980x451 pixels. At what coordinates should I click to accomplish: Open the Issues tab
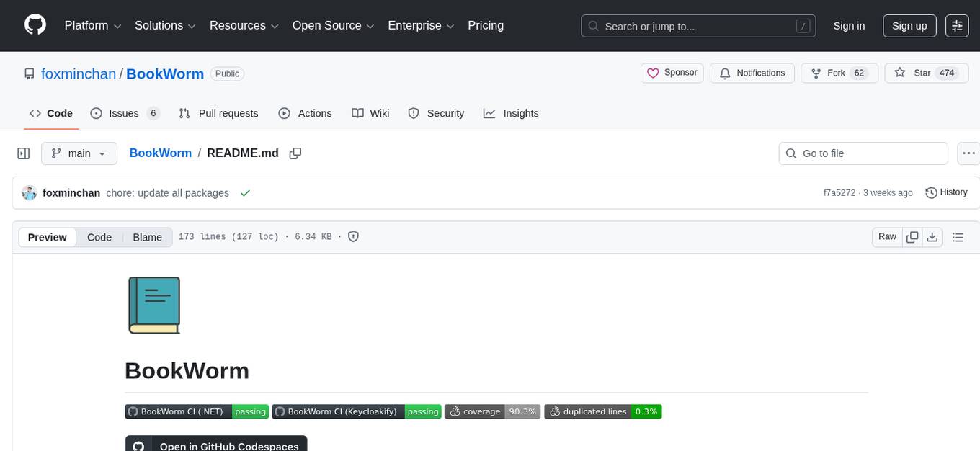125,113
